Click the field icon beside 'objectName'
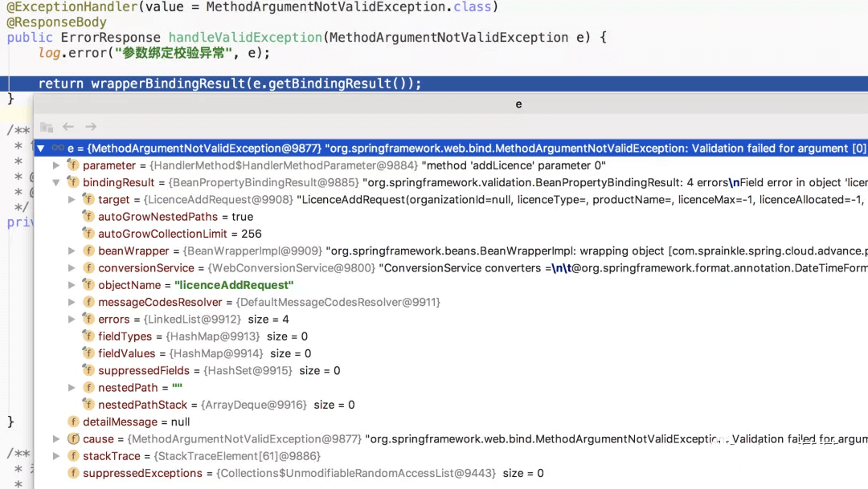This screenshot has width=868, height=489. tap(88, 285)
